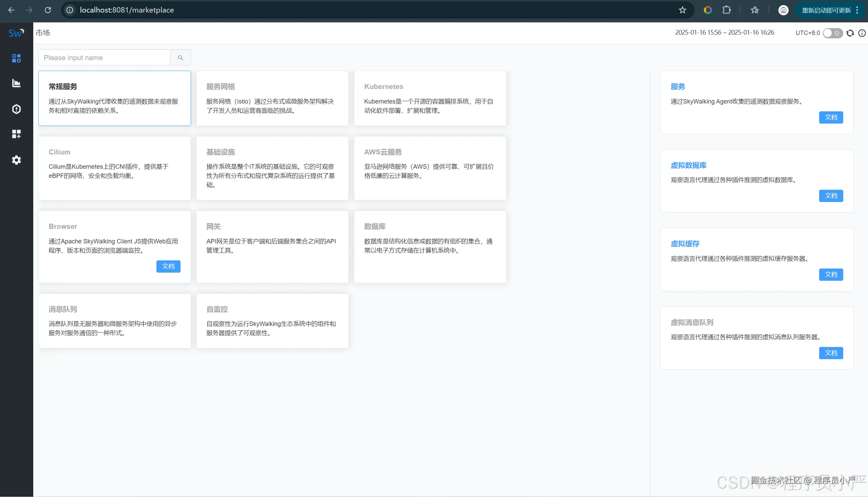Toggle the light/dark theme switch
Image resolution: width=868 pixels, height=497 pixels.
coord(832,33)
